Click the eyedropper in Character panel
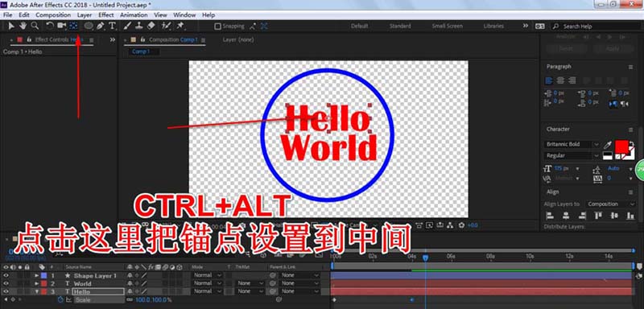The height and width of the screenshot is (309, 644). tap(608, 145)
